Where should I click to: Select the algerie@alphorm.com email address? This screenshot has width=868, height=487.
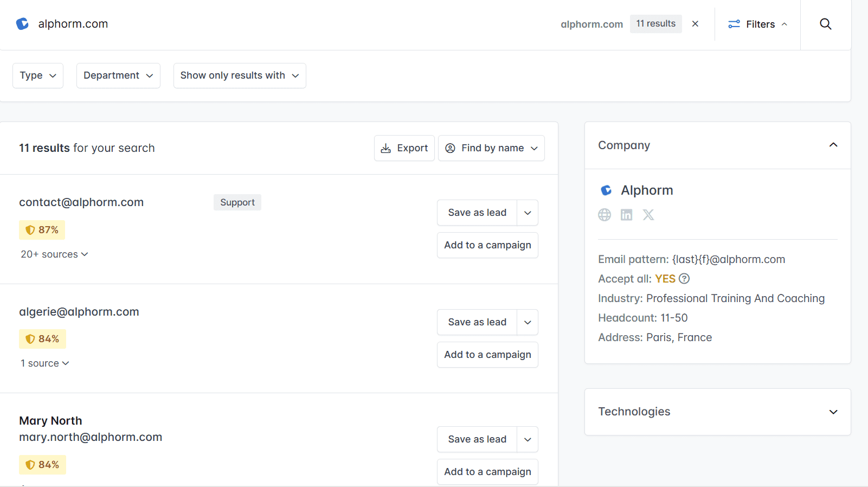(79, 312)
